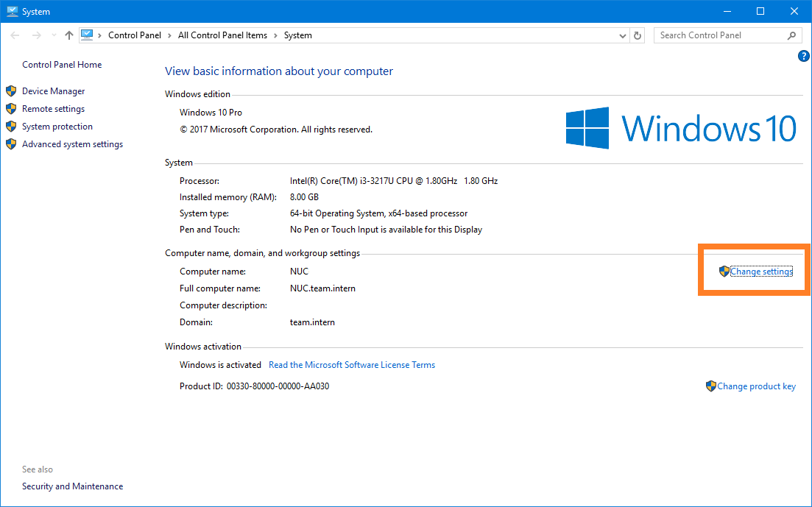812x507 pixels.
Task: Expand the chevron before Control Panel breadcrumb
Action: [99, 35]
